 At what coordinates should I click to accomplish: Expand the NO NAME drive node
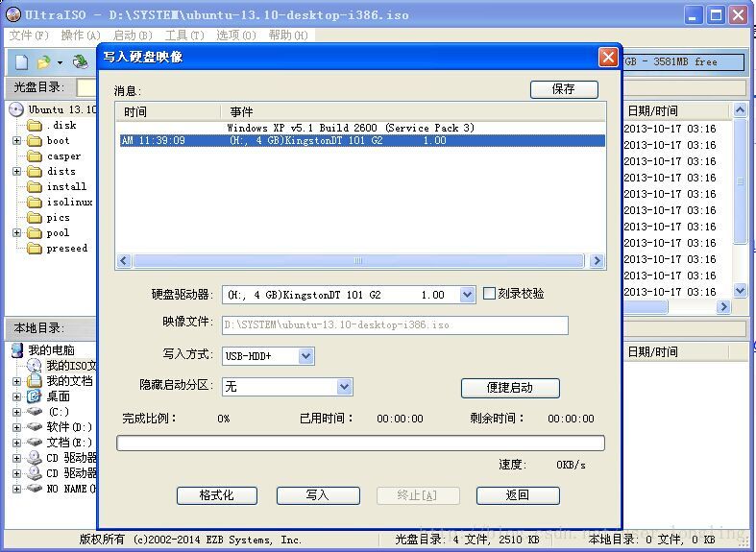coord(17,489)
